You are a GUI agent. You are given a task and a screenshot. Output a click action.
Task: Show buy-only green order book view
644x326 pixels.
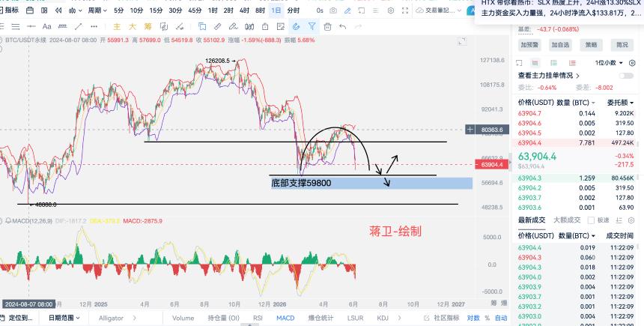[x=553, y=63]
